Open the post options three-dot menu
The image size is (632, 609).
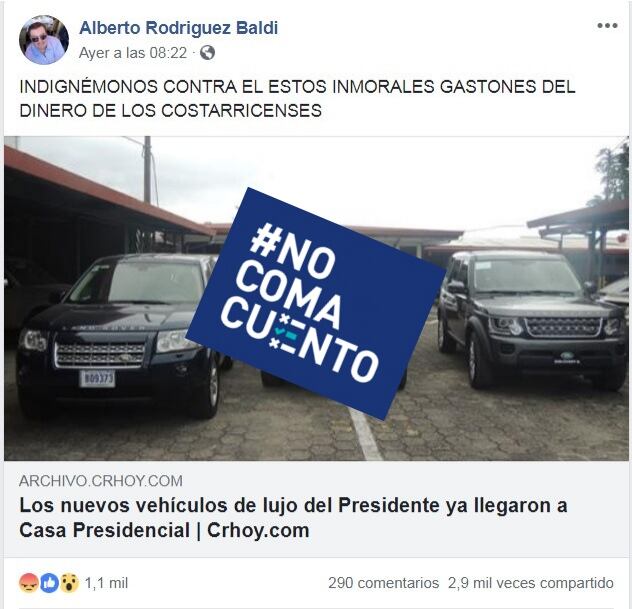(607, 26)
